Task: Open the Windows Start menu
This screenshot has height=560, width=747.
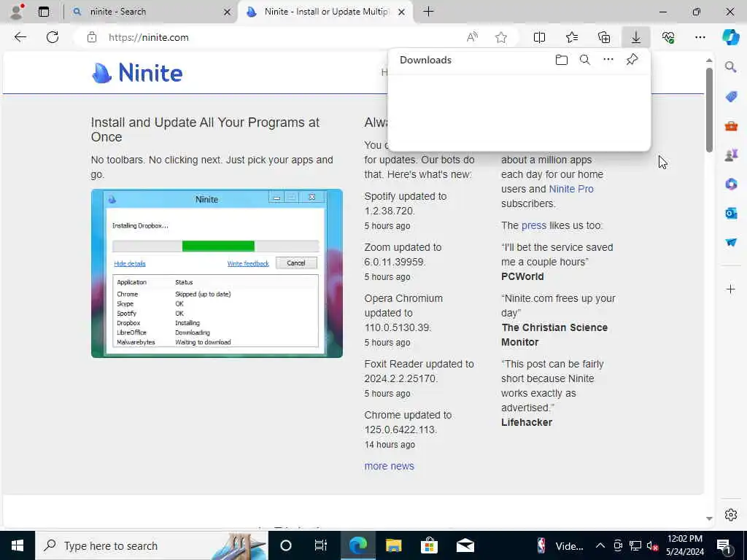Action: (18, 545)
